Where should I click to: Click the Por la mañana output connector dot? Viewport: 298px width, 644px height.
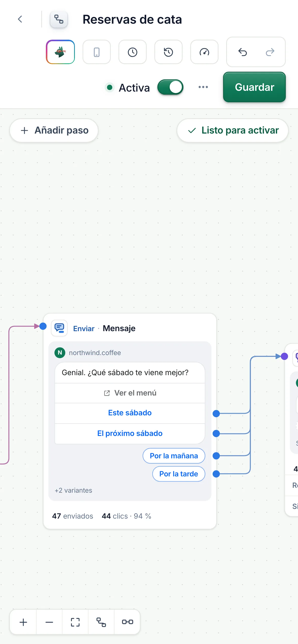click(x=216, y=456)
